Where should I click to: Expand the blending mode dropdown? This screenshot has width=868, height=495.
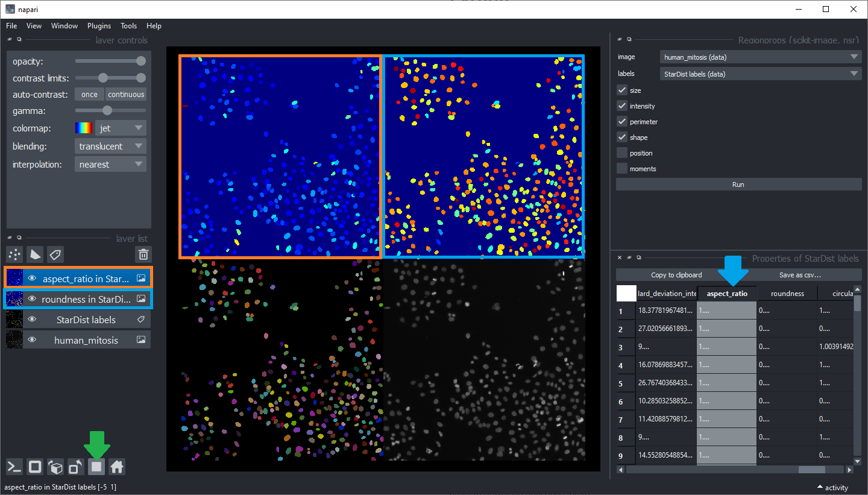(x=110, y=147)
